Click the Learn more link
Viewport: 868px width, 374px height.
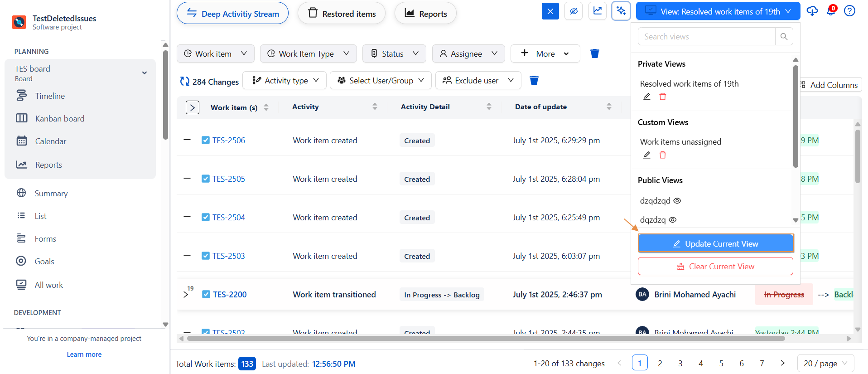click(84, 355)
